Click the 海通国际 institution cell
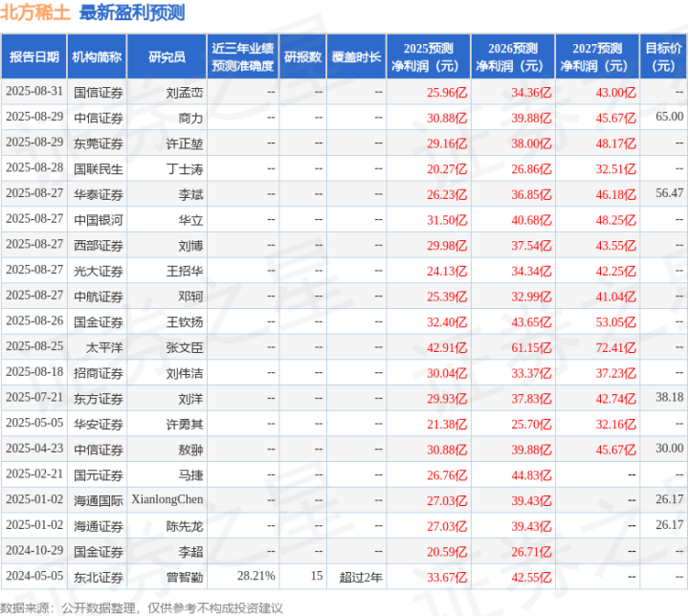Viewport: 688px width, 616px height. [99, 500]
